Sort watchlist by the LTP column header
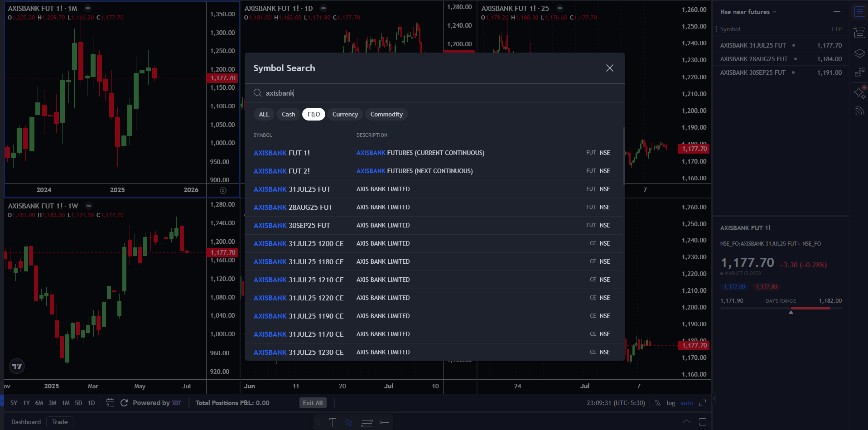Image resolution: width=868 pixels, height=430 pixels. click(837, 29)
